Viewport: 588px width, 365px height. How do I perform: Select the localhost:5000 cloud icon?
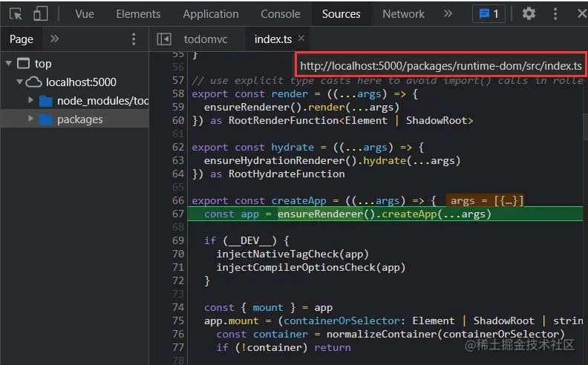[33, 82]
